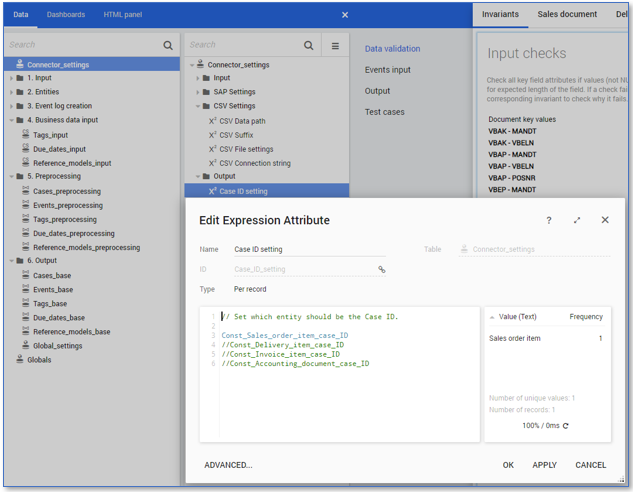Open the HTML panel tab
633x492 pixels.
[x=123, y=15]
